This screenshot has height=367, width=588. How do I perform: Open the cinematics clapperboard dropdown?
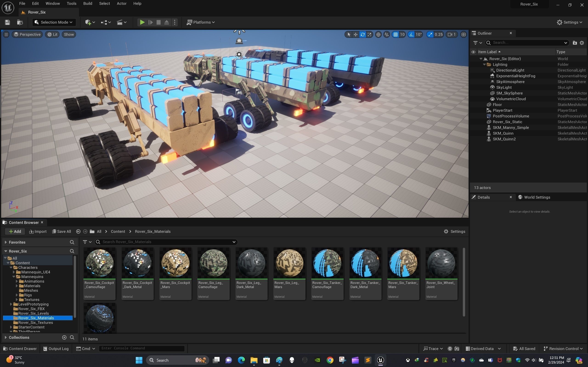[122, 22]
